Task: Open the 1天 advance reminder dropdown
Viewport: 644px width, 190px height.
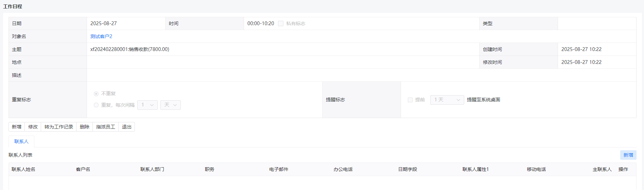Action: pyautogui.click(x=447, y=100)
